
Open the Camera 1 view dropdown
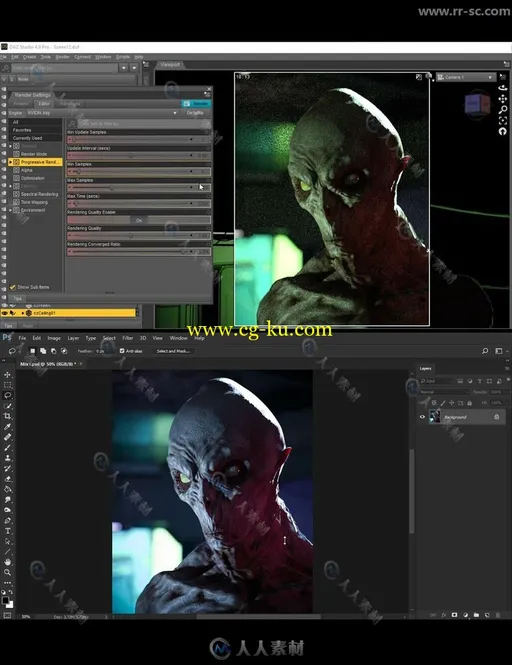point(465,77)
